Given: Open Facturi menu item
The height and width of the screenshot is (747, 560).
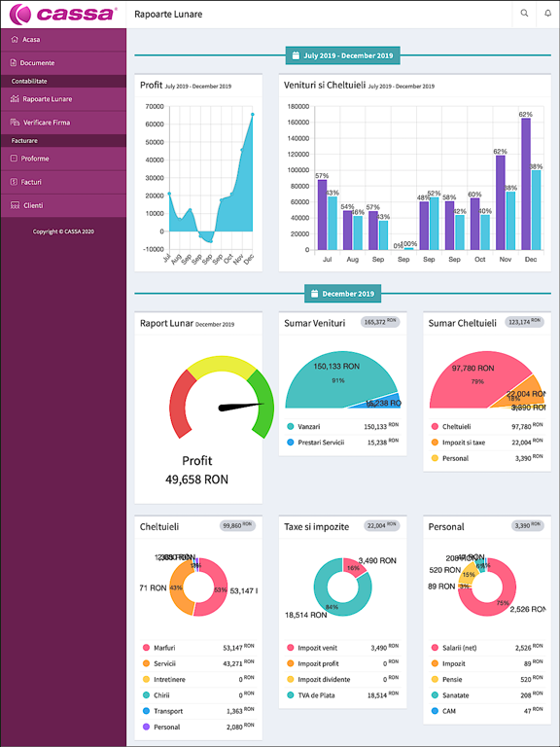Looking at the screenshot, I should 63,182.
